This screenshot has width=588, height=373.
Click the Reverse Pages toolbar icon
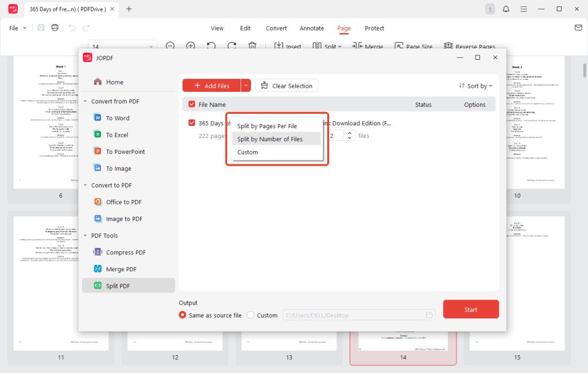pos(447,46)
